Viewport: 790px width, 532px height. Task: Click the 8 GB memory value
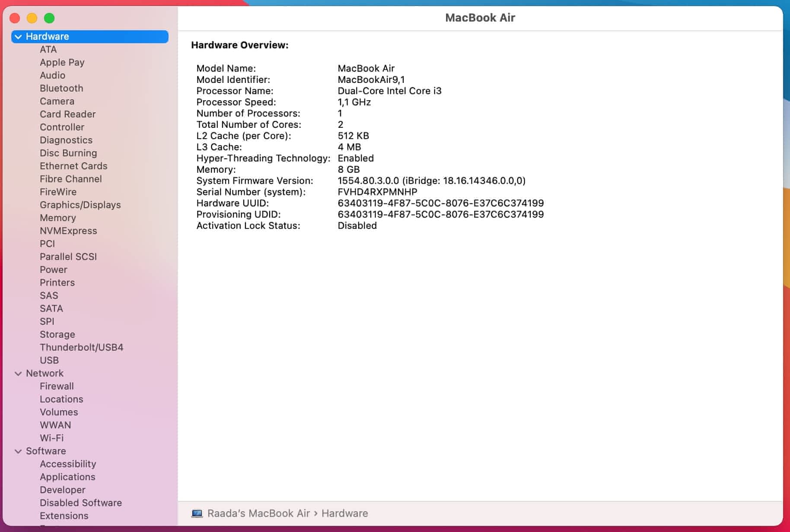[349, 170]
